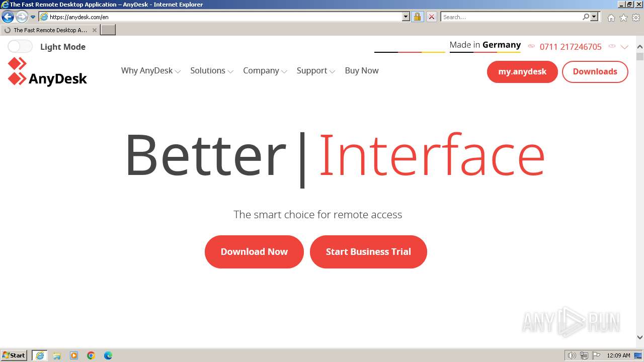Screen dimensions: 644x362
Task: Expand the language chevron in header
Action: point(624,47)
